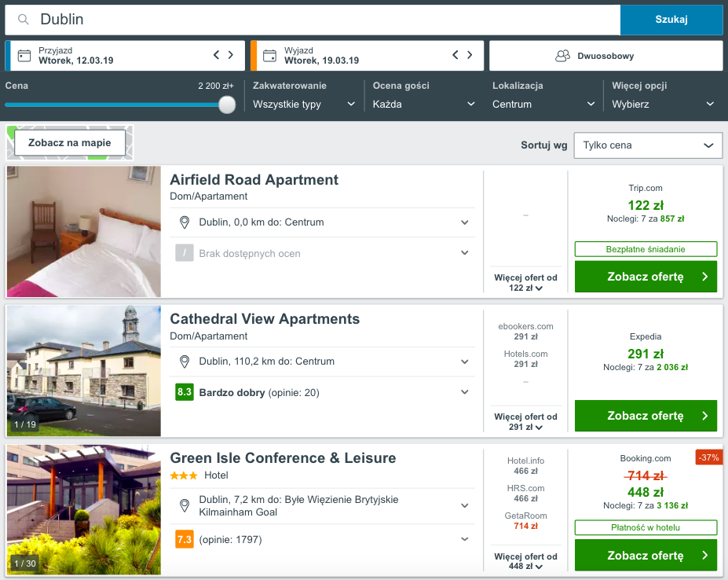Click the 8.3 rating badge

184,392
